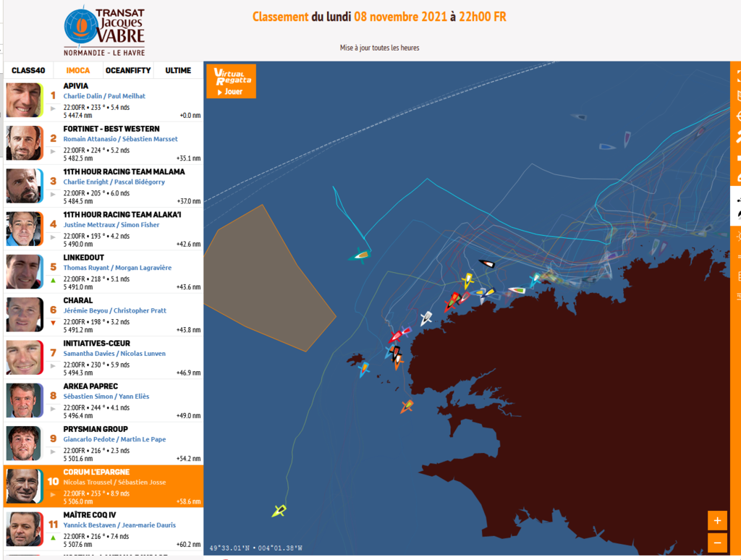Select the APIVIA team name

pos(75,86)
